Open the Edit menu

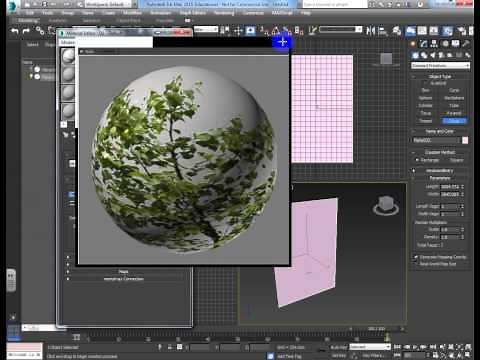[x=30, y=13]
